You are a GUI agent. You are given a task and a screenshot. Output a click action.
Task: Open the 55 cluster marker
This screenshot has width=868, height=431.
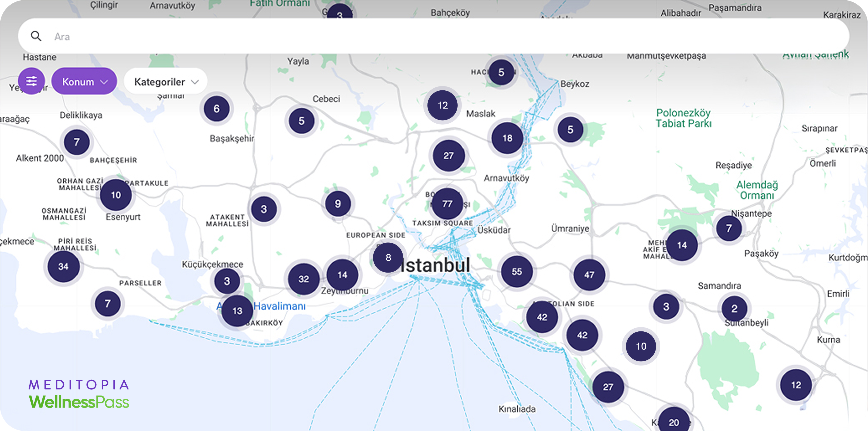517,271
